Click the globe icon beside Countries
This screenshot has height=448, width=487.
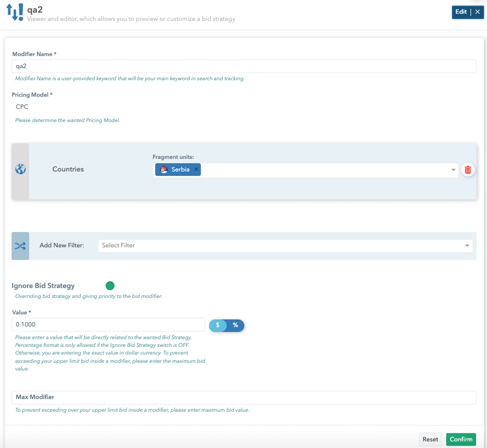tap(20, 169)
